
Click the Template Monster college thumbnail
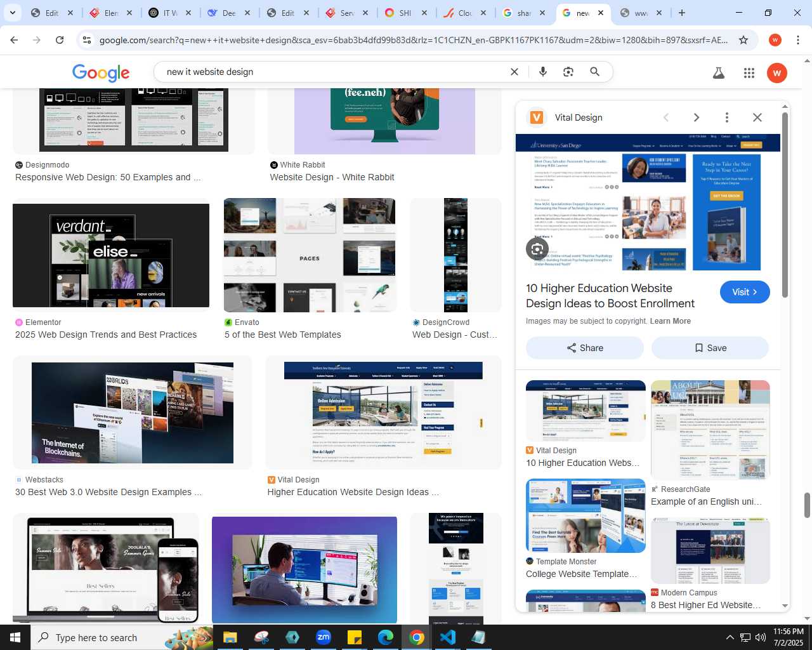[586, 515]
